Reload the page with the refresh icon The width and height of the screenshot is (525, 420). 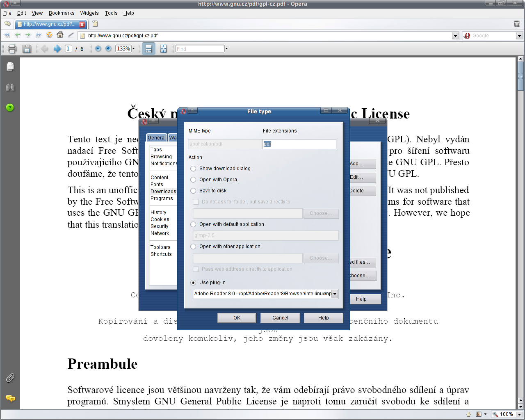[x=49, y=35]
